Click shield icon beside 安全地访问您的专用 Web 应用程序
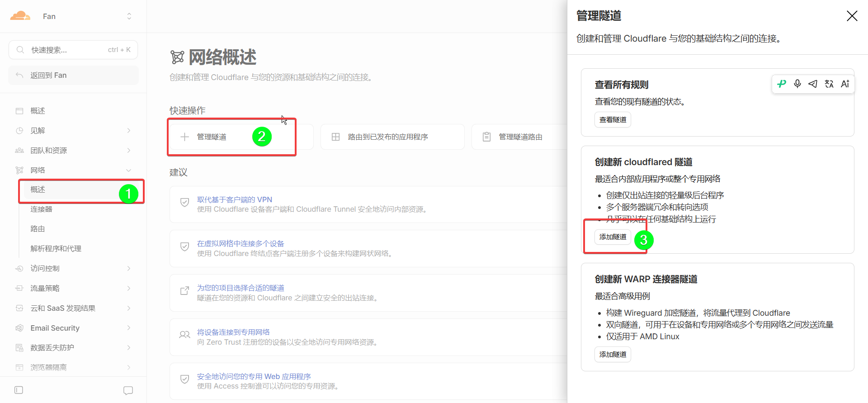Viewport: 868px width, 403px height. pos(184,379)
